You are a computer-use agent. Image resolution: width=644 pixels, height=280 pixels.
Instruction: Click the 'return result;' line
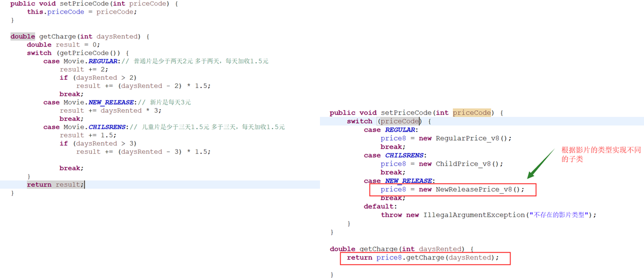55,184
